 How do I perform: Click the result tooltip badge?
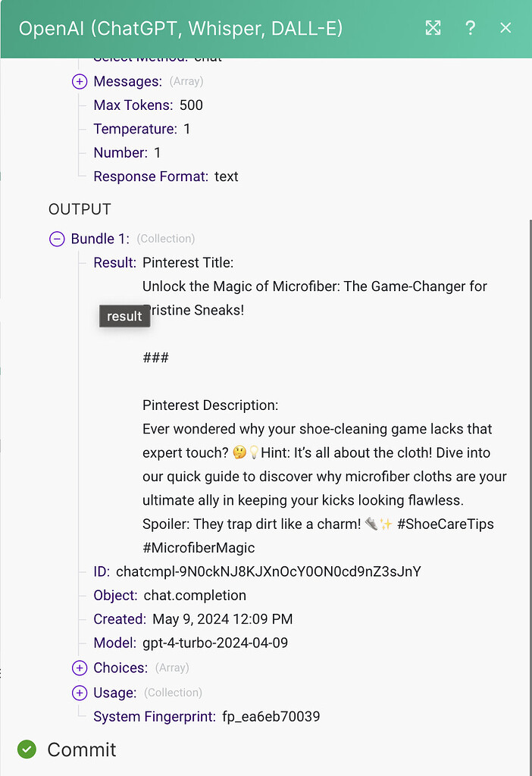pos(125,316)
